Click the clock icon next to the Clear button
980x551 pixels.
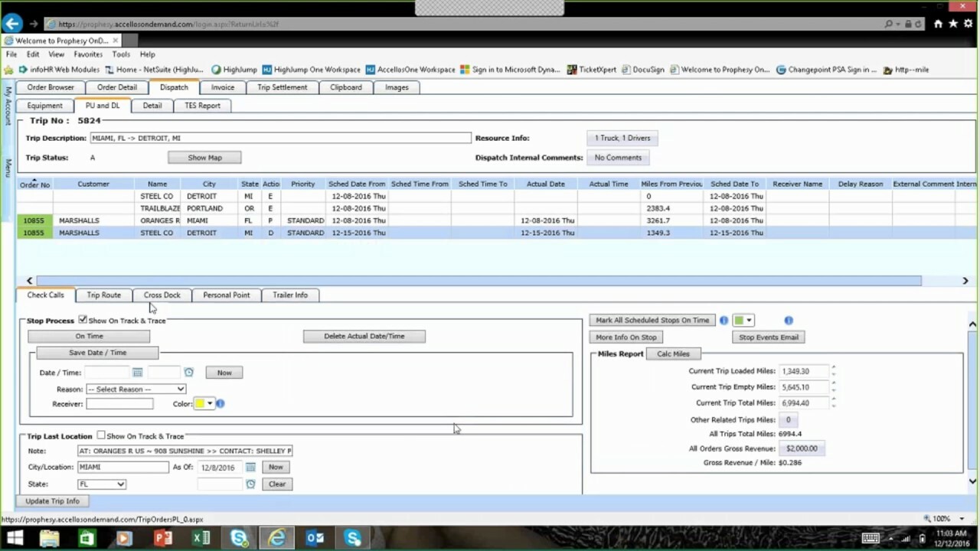[250, 484]
